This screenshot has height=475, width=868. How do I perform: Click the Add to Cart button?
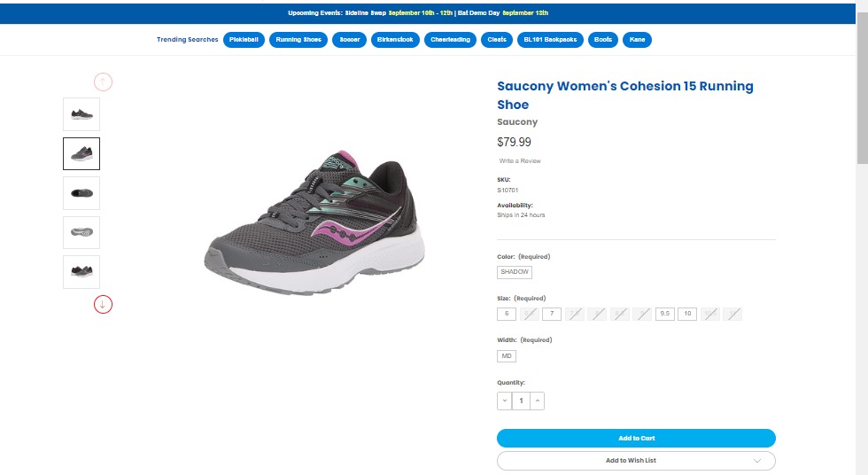pyautogui.click(x=636, y=438)
